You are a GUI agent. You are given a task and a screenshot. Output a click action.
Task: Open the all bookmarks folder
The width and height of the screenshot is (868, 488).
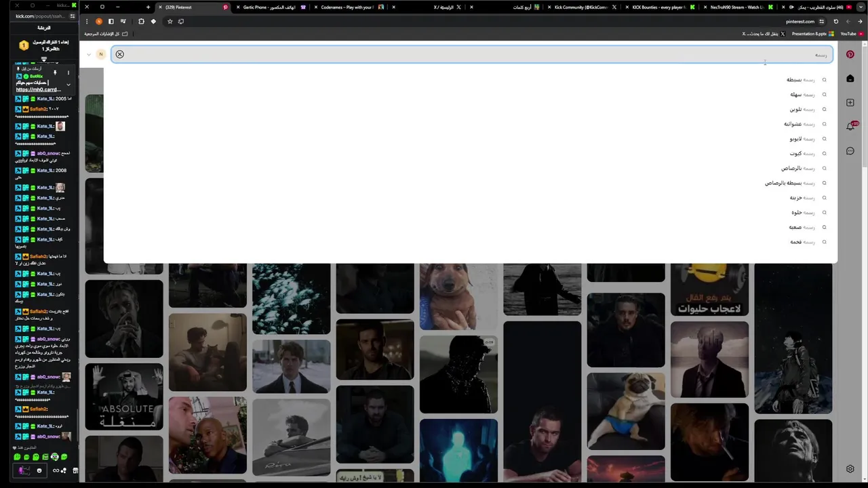point(106,34)
